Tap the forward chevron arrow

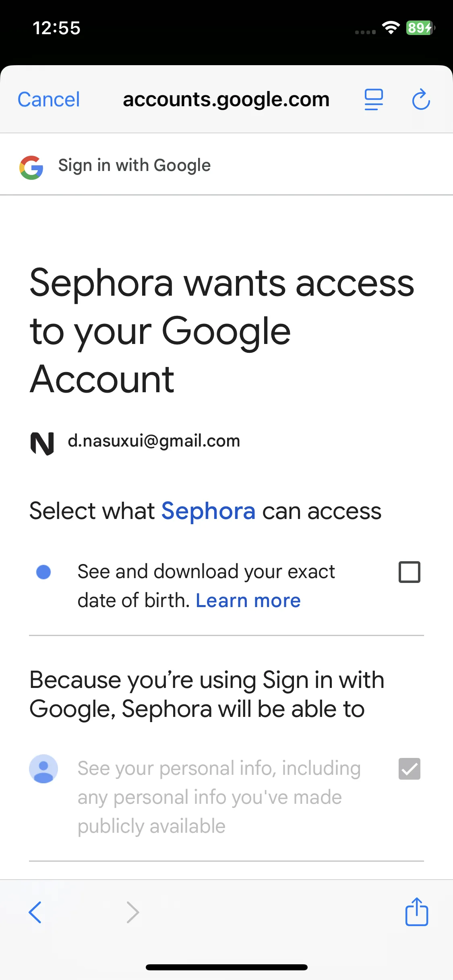pos(132,912)
